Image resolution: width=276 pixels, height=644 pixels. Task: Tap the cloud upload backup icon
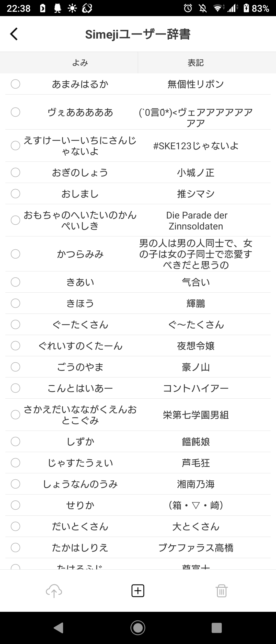click(x=54, y=591)
